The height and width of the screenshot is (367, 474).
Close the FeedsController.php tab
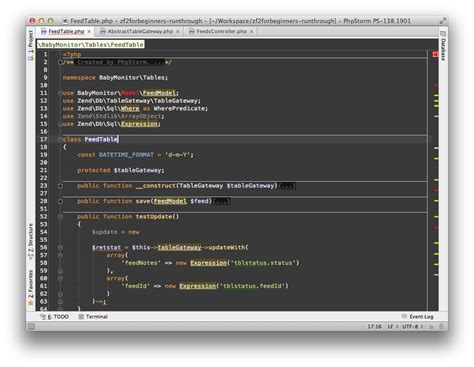pyautogui.click(x=252, y=31)
